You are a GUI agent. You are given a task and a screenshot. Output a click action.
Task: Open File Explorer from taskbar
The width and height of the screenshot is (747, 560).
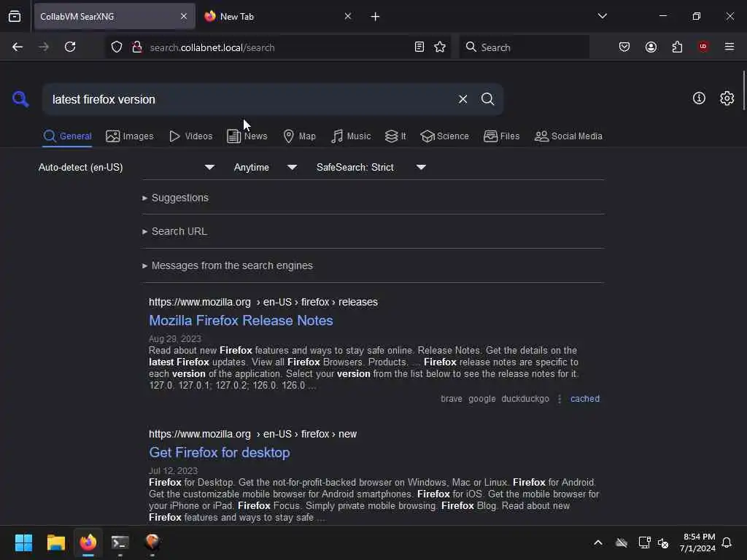tap(55, 542)
